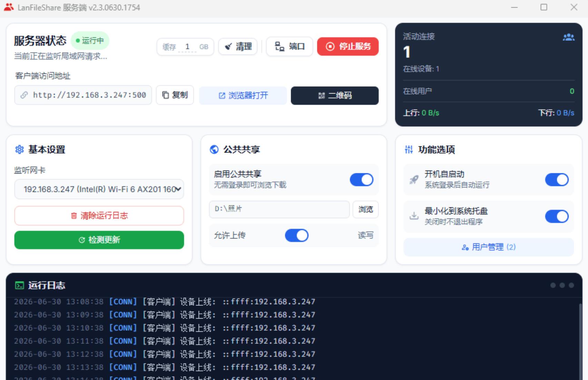This screenshot has width=588, height=380.
Task: Click the 在线设备: 1 text
Action: [421, 69]
